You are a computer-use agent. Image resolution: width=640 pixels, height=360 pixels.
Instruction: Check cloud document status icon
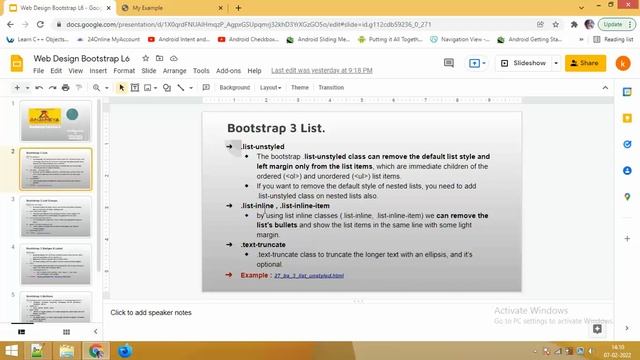coord(174,58)
